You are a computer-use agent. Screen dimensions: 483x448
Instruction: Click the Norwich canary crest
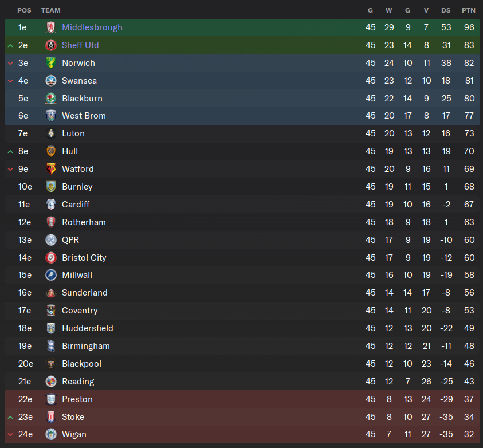[x=51, y=63]
